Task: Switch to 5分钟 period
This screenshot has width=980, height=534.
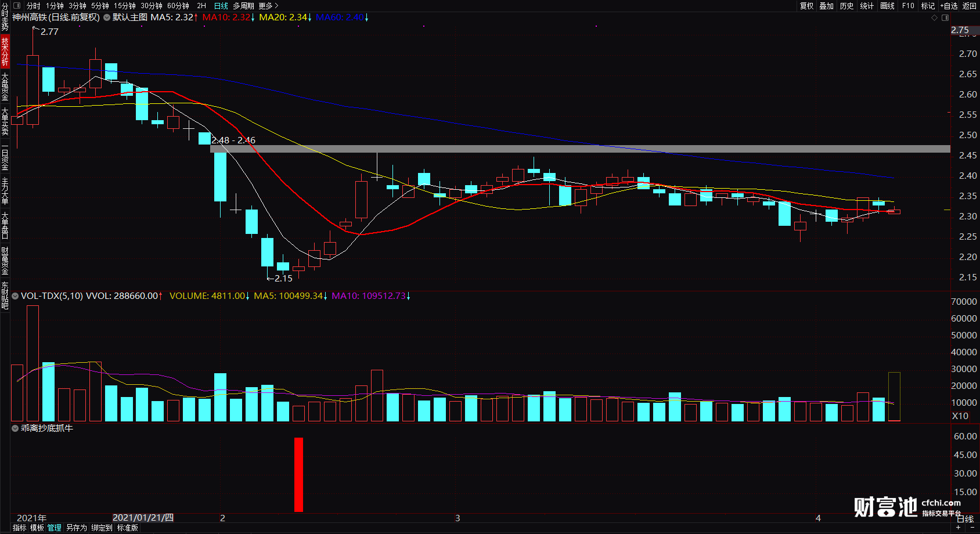Action: click(x=100, y=6)
